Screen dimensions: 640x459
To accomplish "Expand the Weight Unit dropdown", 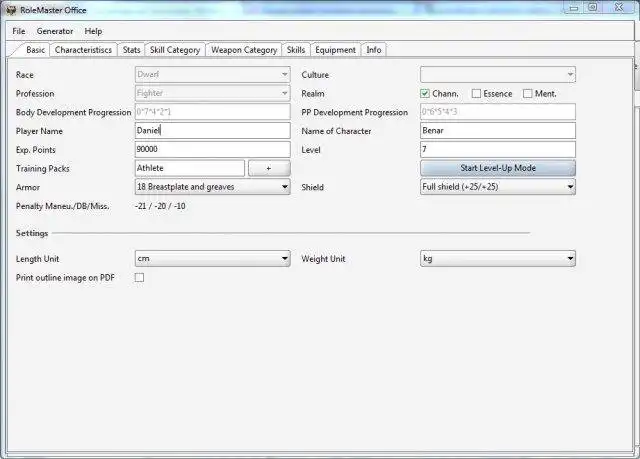I will (x=498, y=259).
